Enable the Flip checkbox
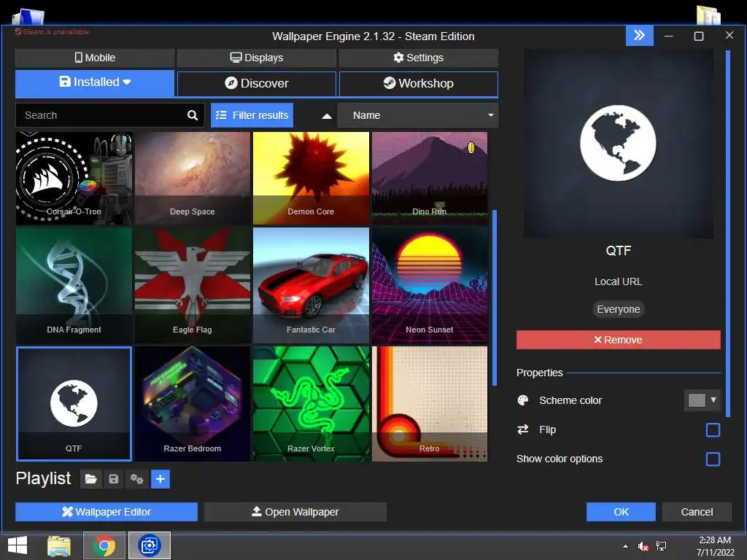Image resolution: width=747 pixels, height=560 pixels. [x=713, y=430]
